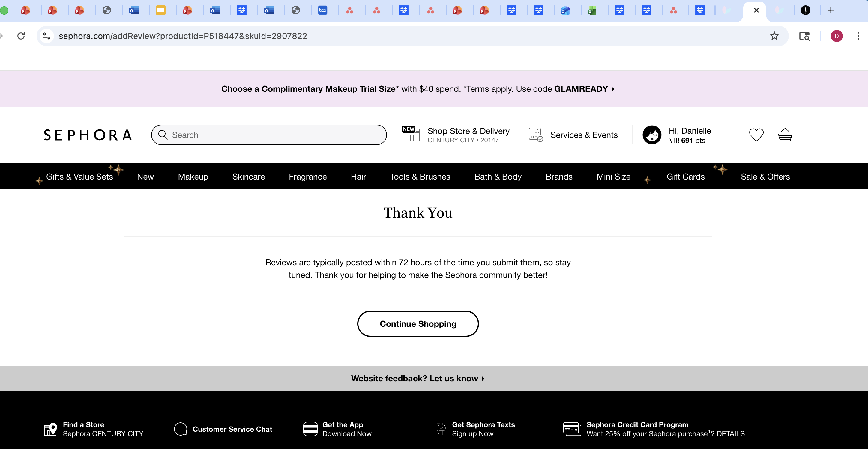Select Sale & Offers in navigation
Screen dimensions: 868x449
tap(765, 177)
